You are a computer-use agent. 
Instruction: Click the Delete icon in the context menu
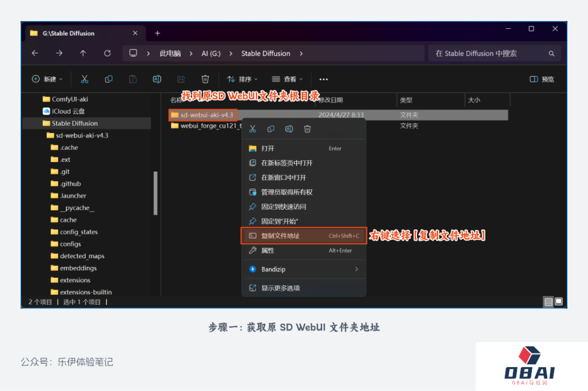[307, 129]
